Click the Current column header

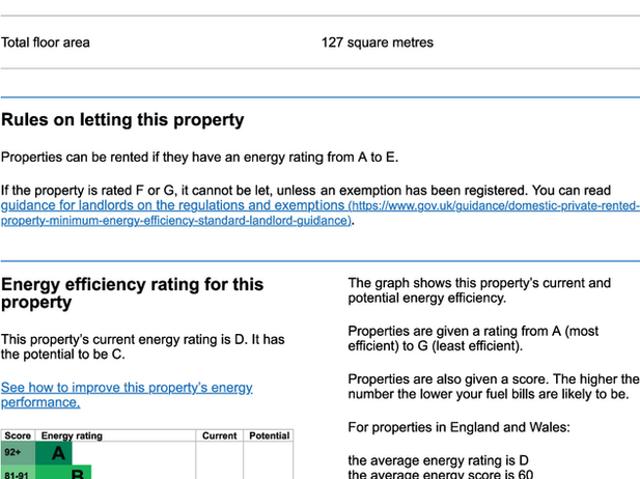coord(219,436)
